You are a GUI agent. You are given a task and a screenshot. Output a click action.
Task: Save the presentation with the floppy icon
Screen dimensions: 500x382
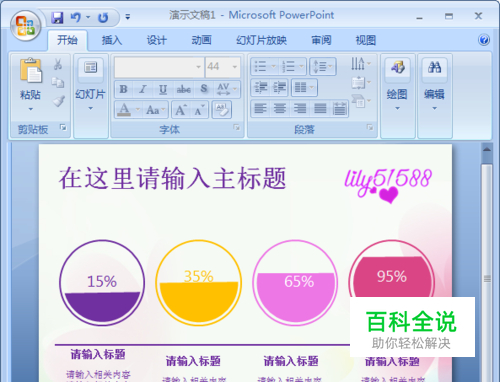57,17
